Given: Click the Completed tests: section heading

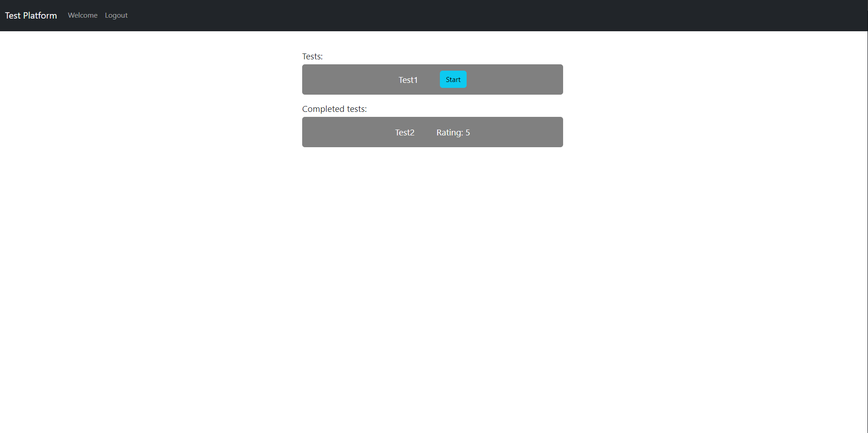Looking at the screenshot, I should click(334, 109).
